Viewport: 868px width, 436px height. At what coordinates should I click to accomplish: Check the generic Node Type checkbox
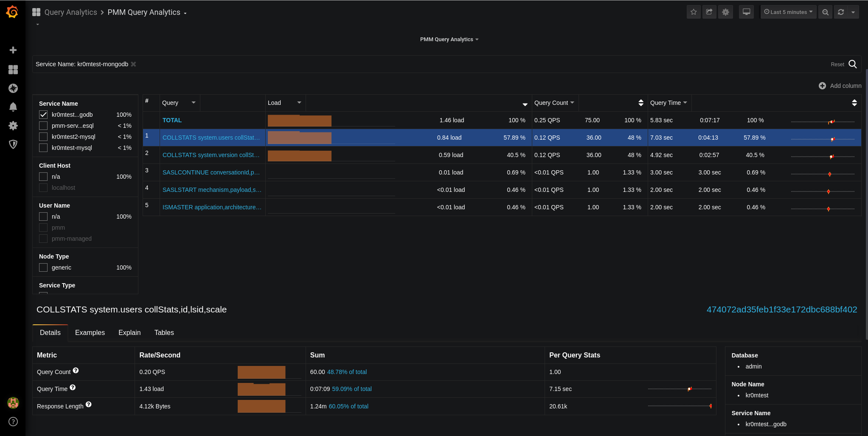point(43,267)
